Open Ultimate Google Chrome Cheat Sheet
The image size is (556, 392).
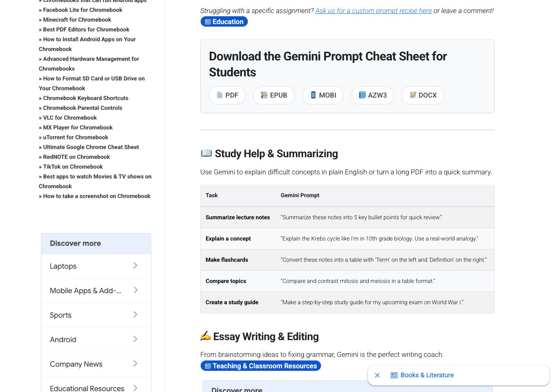(x=91, y=147)
